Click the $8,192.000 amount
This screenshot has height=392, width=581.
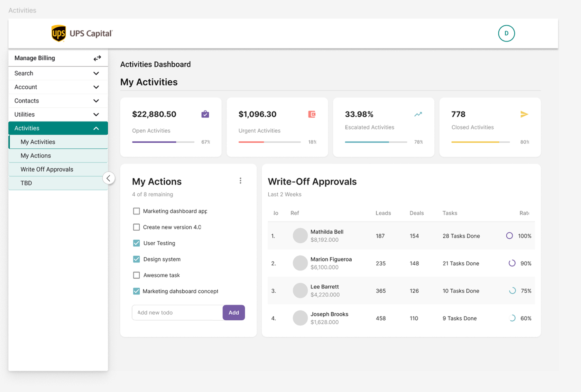pyautogui.click(x=324, y=240)
